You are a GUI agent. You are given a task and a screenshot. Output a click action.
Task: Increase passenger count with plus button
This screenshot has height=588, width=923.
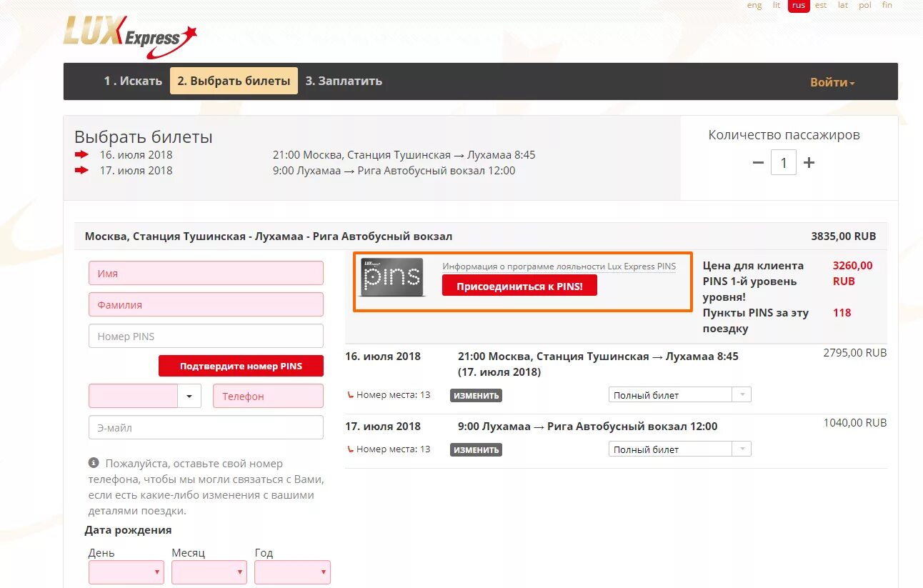tap(809, 163)
